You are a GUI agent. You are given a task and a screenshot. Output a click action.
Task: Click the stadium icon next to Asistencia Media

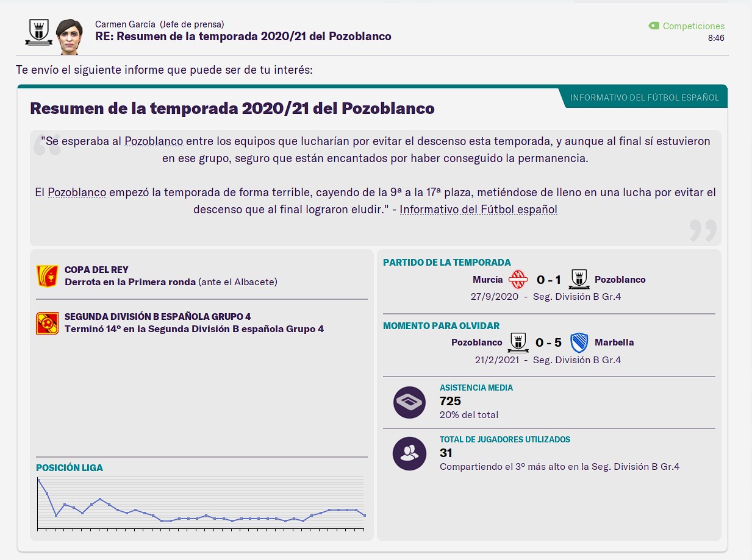pyautogui.click(x=409, y=402)
